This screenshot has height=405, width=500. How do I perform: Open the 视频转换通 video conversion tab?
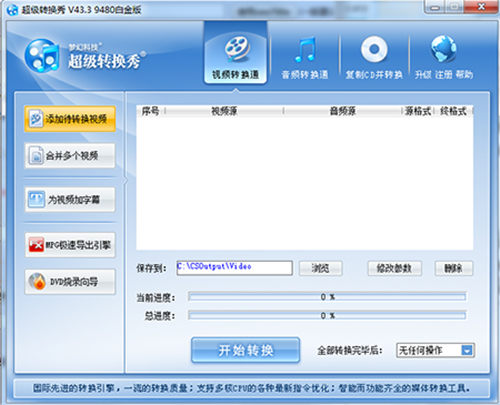(x=235, y=53)
